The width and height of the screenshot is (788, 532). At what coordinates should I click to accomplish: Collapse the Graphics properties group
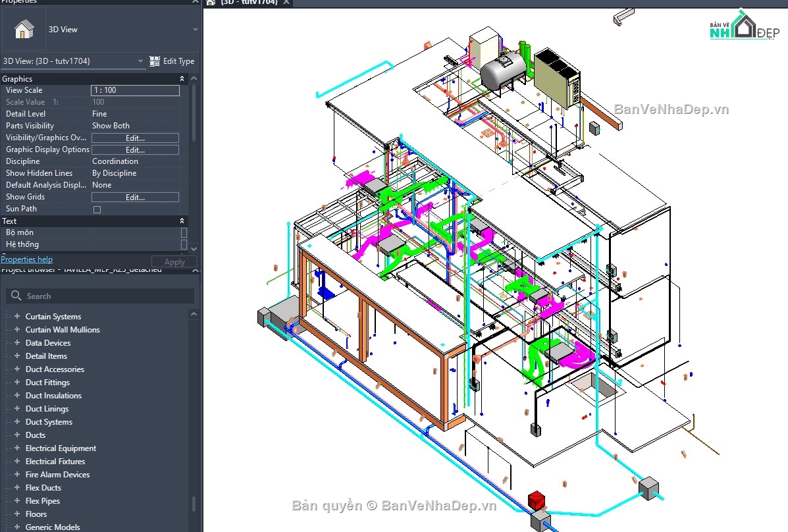182,79
